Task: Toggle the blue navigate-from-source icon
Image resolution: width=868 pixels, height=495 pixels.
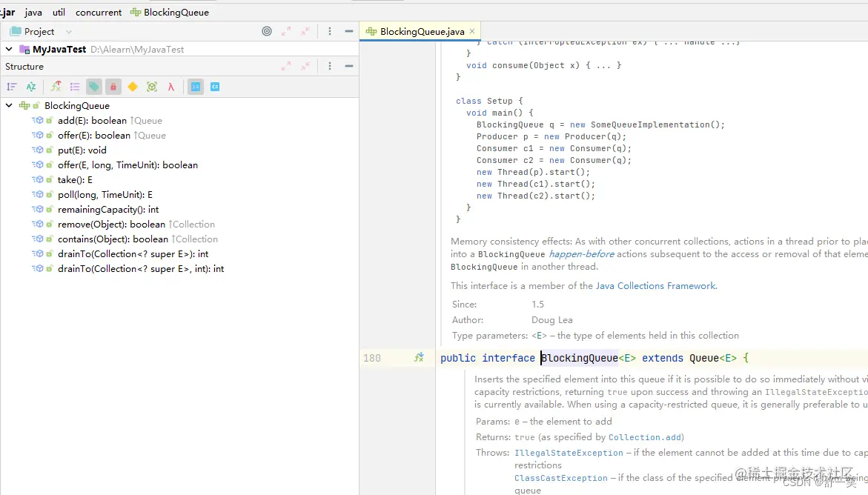Action: point(215,87)
